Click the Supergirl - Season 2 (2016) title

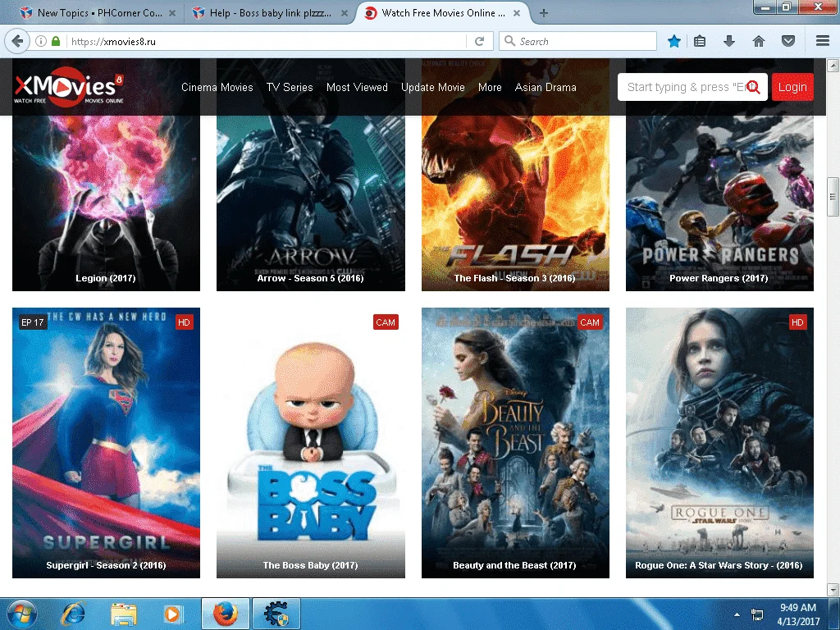106,565
